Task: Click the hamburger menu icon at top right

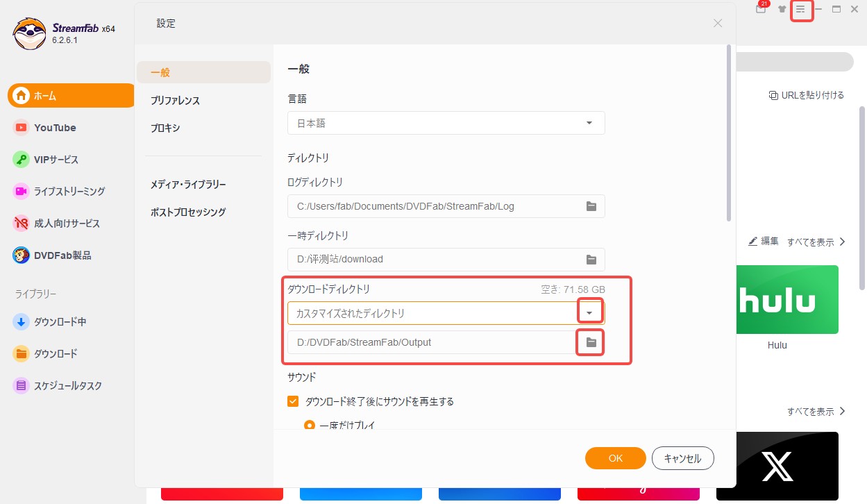Action: (x=802, y=10)
